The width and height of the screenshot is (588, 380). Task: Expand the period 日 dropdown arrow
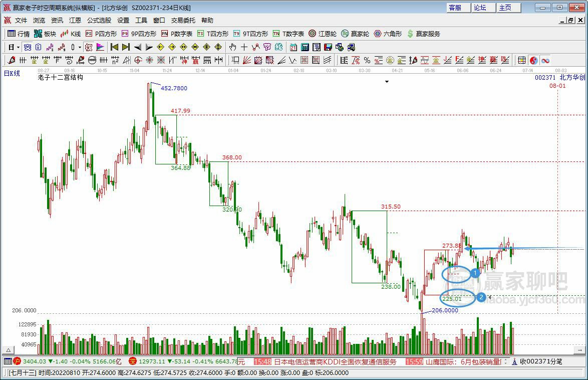point(18,47)
